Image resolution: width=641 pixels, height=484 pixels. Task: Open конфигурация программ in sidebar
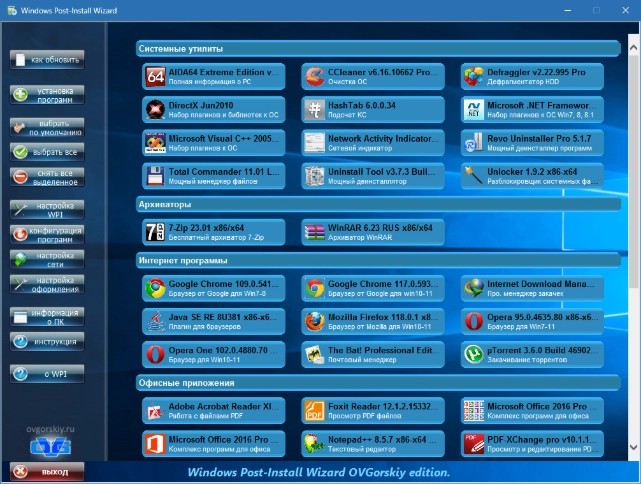pos(47,235)
